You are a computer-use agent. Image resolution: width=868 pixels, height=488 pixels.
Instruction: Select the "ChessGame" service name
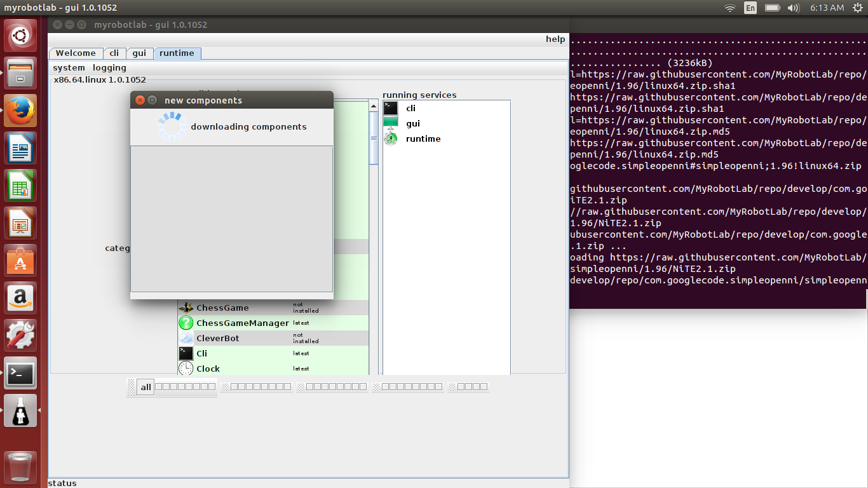pyautogui.click(x=222, y=308)
